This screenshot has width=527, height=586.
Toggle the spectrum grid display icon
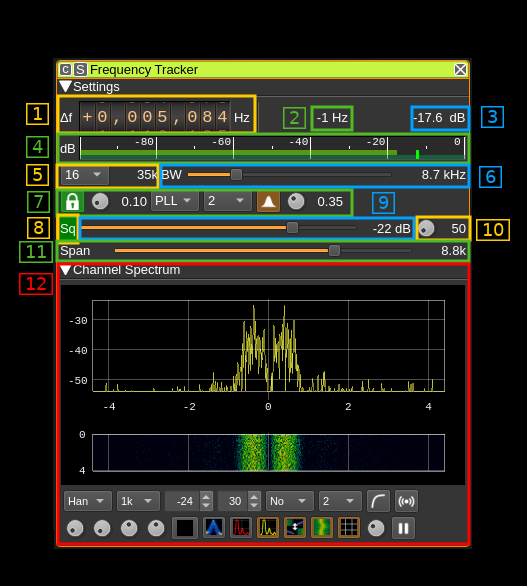tap(349, 528)
